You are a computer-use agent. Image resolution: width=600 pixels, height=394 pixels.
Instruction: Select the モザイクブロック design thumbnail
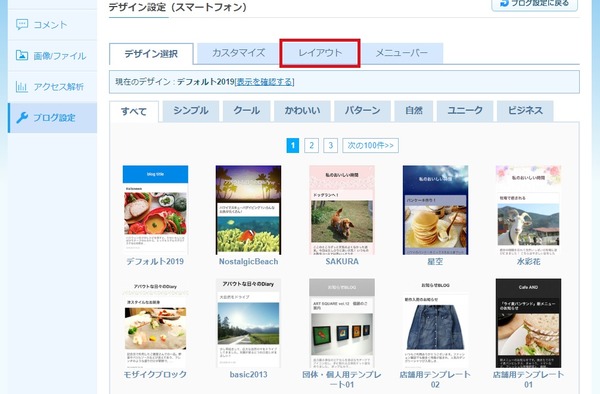click(x=155, y=323)
